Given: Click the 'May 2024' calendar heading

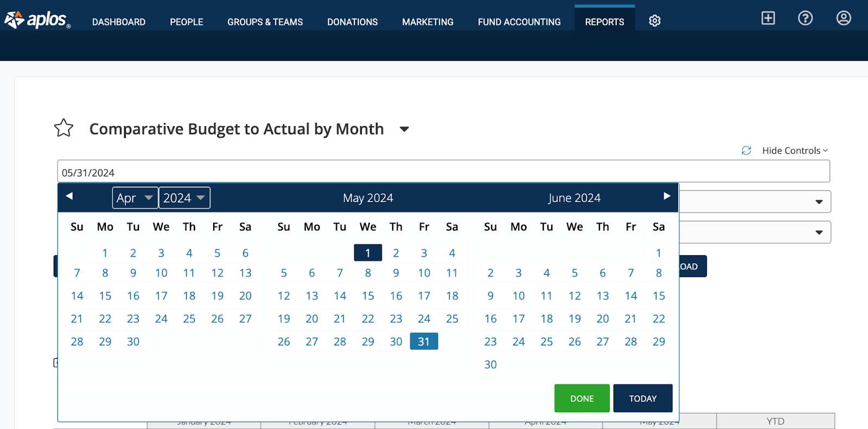Looking at the screenshot, I should [x=368, y=198].
